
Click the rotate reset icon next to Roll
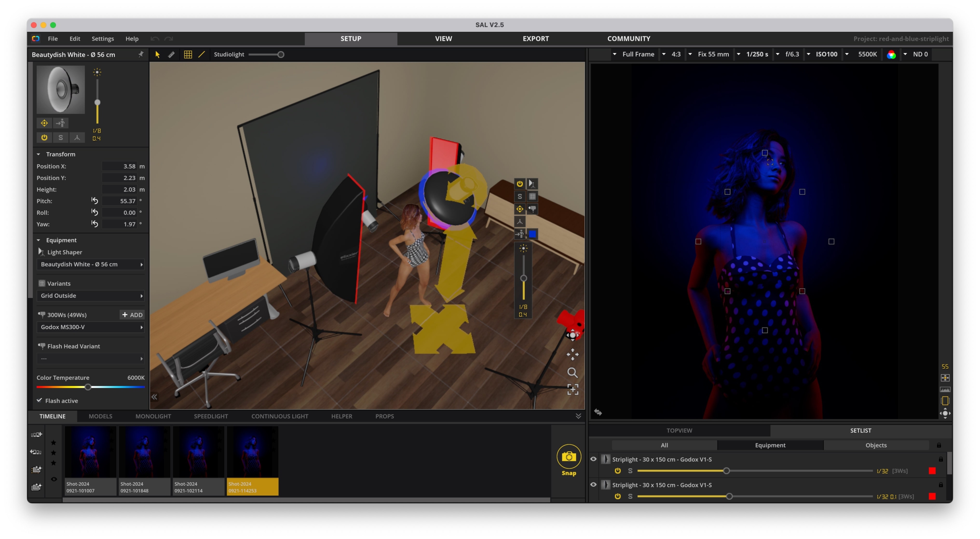pos(95,212)
